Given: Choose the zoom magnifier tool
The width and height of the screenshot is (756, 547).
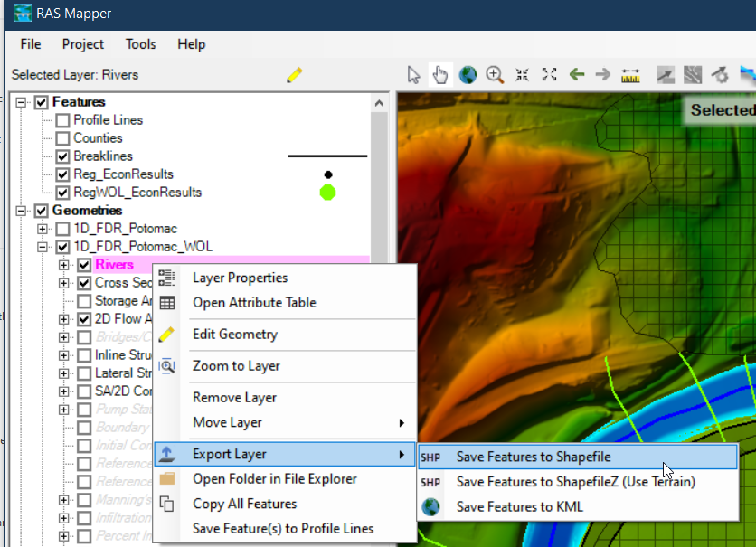Looking at the screenshot, I should [x=495, y=75].
